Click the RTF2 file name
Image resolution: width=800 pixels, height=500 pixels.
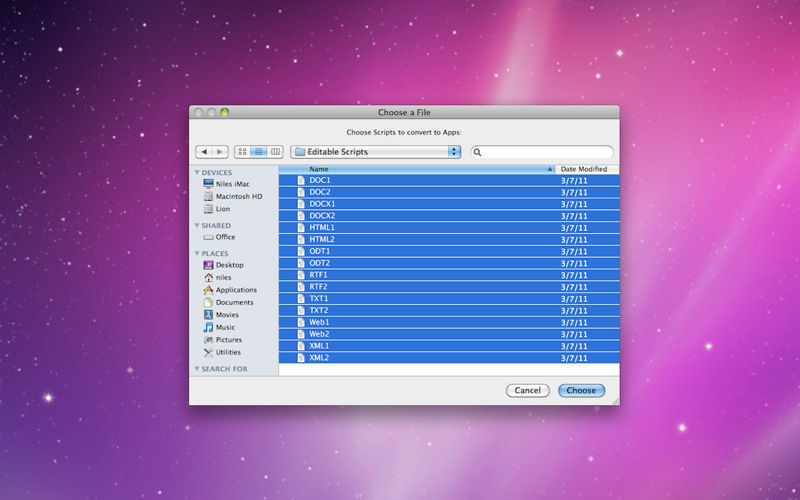pos(318,287)
